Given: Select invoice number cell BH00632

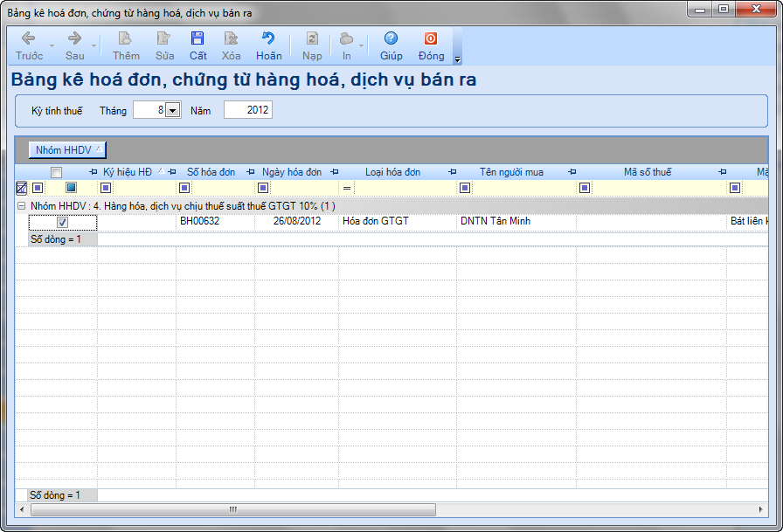Looking at the screenshot, I should 215,221.
